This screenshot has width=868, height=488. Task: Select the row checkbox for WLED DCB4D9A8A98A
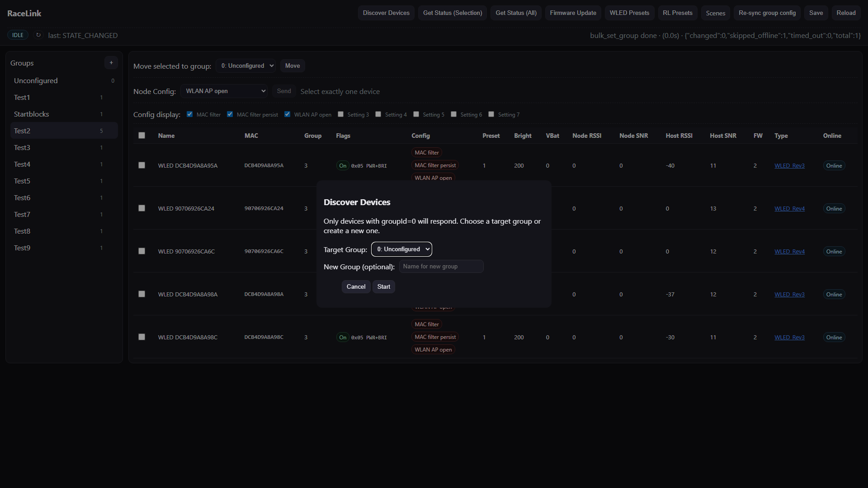142,294
